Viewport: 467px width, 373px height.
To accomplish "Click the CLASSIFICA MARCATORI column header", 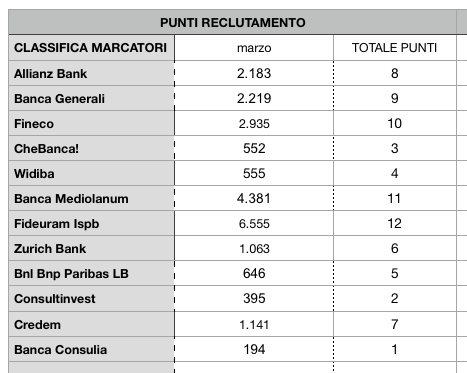I will click(91, 48).
